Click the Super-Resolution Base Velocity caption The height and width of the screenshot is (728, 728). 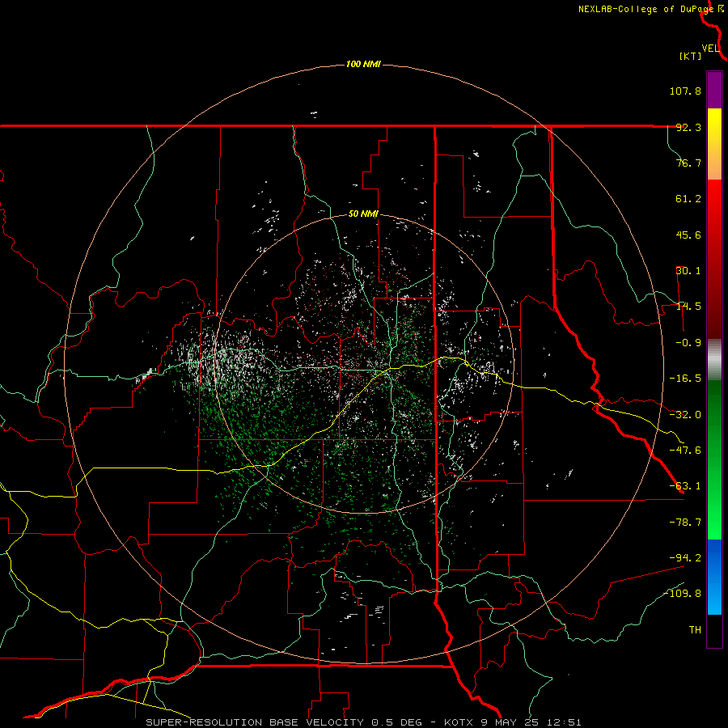363,722
